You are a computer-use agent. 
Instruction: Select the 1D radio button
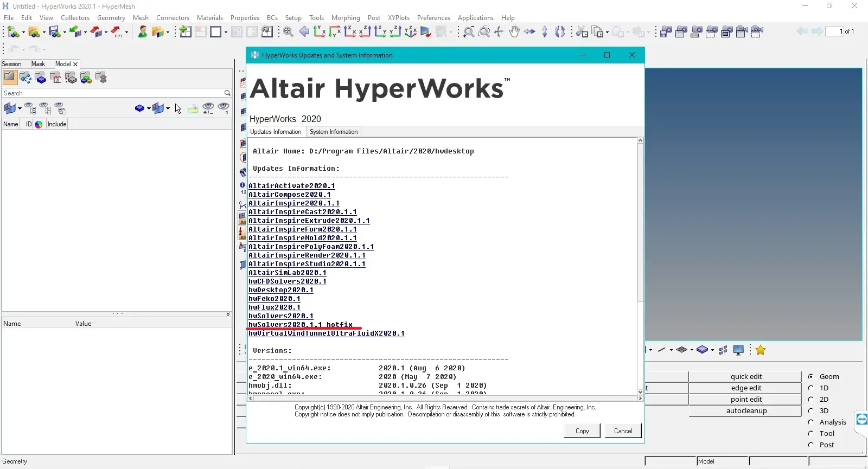coord(811,388)
